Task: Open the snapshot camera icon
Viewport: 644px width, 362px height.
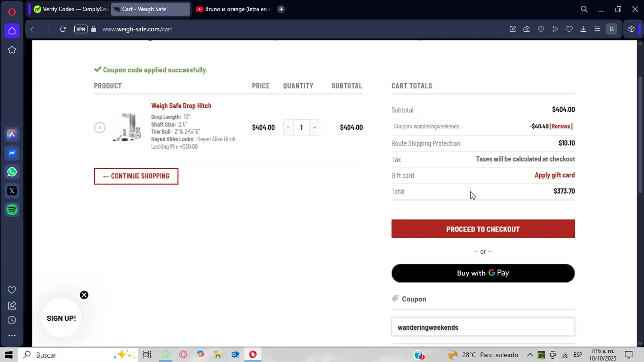Action: tap(527, 29)
